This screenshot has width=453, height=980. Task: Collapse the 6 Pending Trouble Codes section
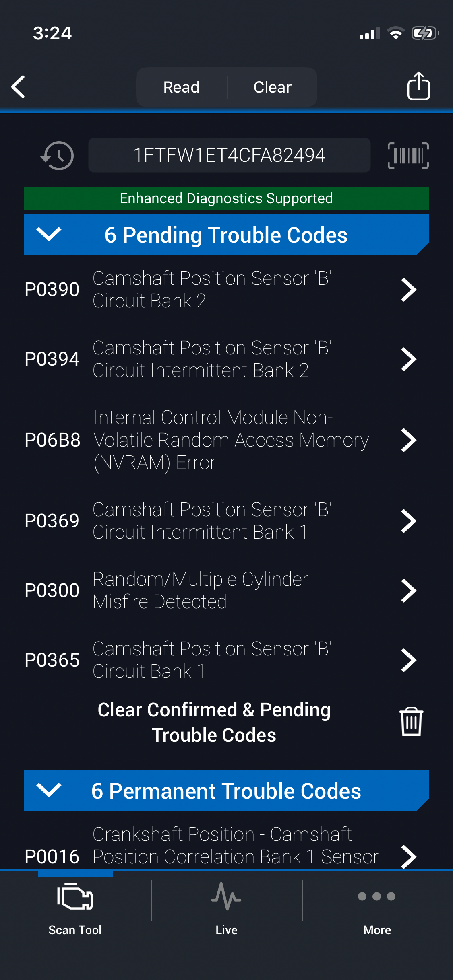[x=49, y=234]
